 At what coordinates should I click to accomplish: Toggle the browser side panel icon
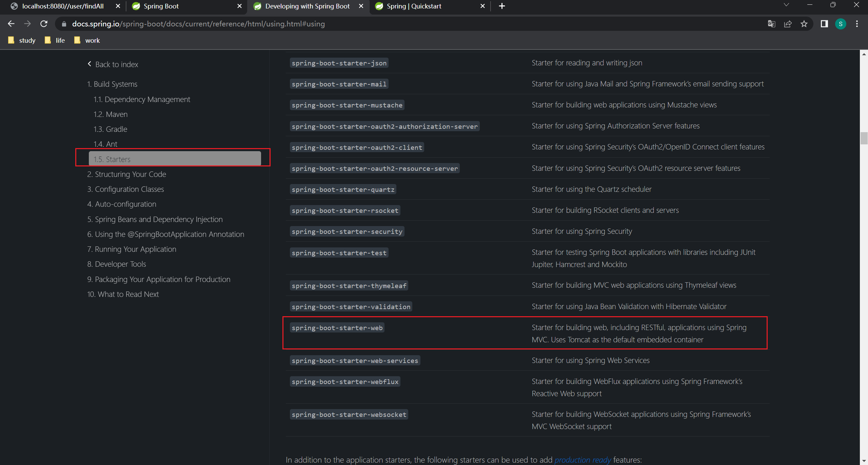tap(824, 24)
